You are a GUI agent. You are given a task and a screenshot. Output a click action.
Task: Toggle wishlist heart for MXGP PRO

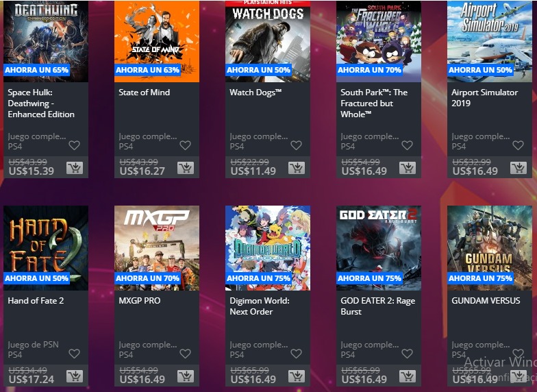pos(185,354)
